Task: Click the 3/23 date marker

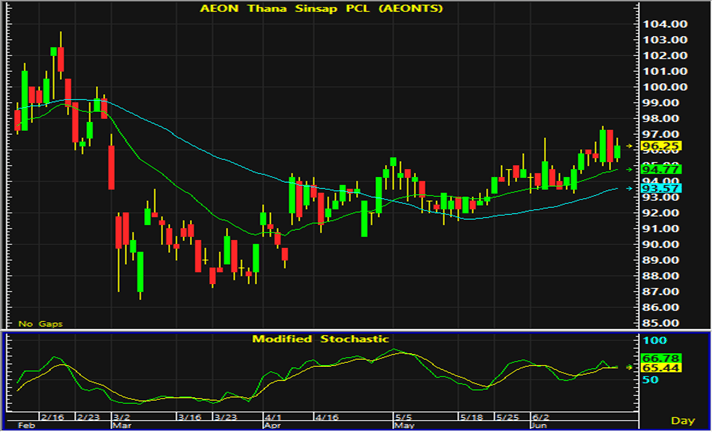Action: [x=226, y=417]
